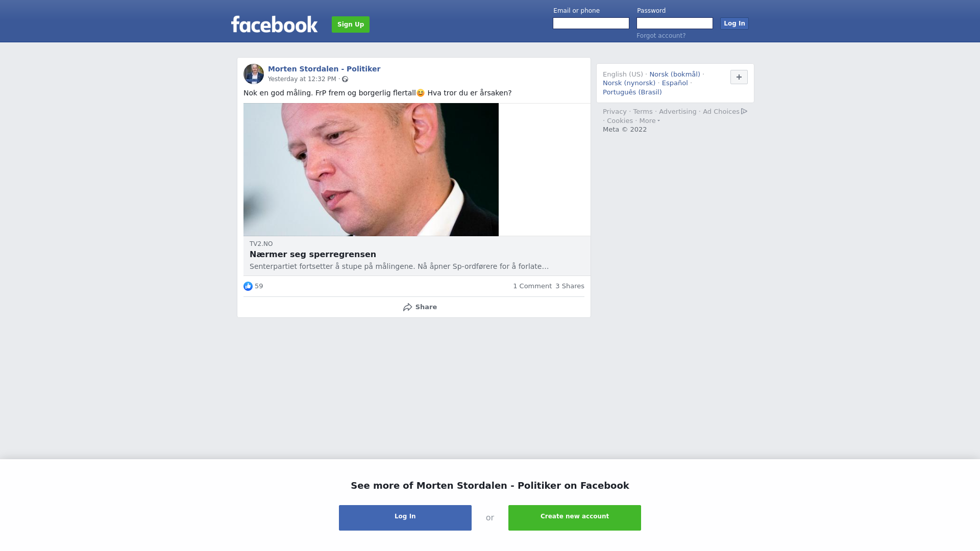The image size is (980, 551).
Task: Click the large blue Log In button
Action: 405,518
